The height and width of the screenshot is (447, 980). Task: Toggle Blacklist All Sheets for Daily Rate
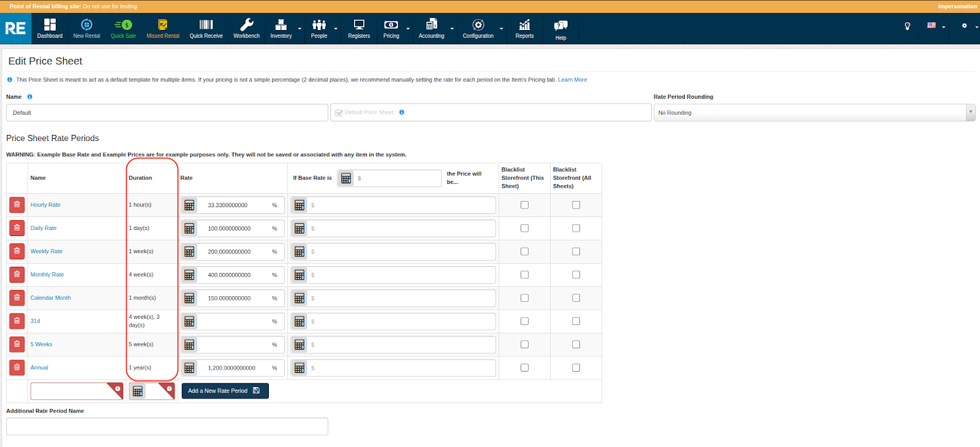[x=576, y=228]
